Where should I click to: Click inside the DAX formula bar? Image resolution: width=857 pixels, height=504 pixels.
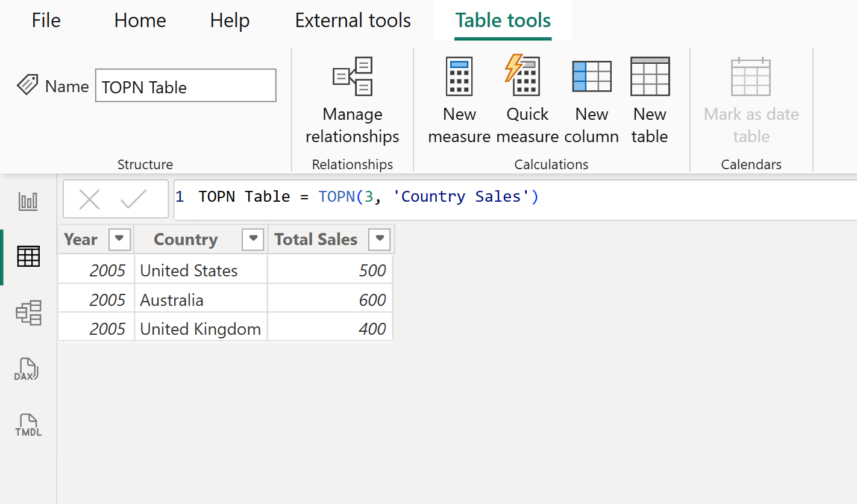click(x=422, y=196)
